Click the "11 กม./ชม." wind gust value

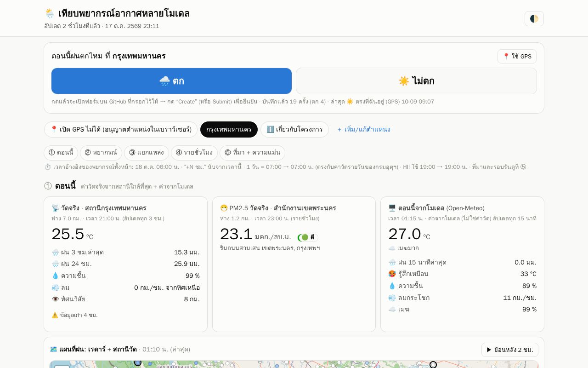520,298
